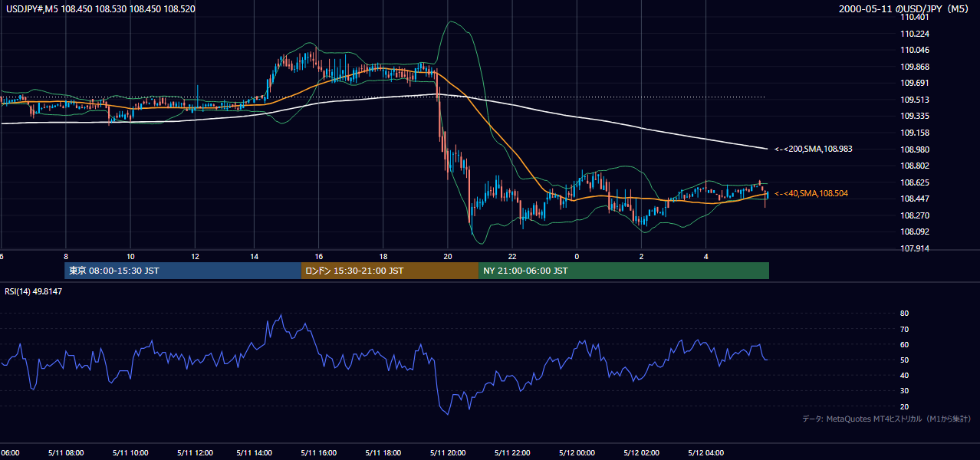Click RSI scale value 40

point(905,375)
